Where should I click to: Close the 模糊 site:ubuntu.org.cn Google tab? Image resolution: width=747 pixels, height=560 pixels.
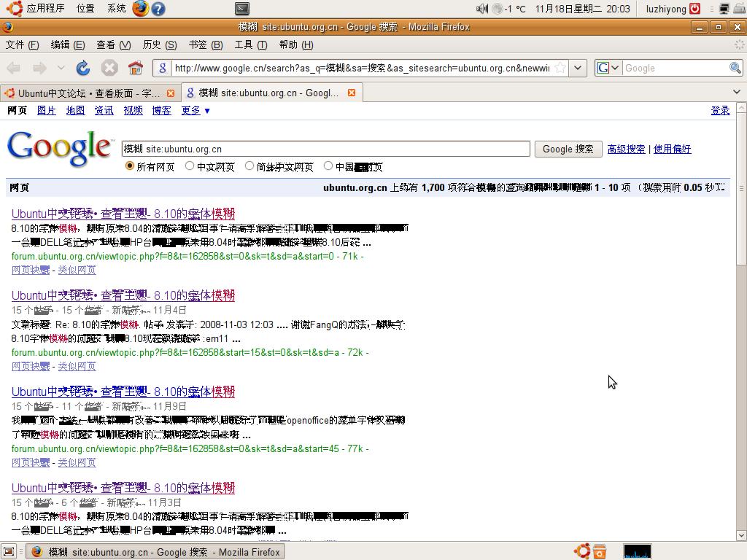pos(352,93)
